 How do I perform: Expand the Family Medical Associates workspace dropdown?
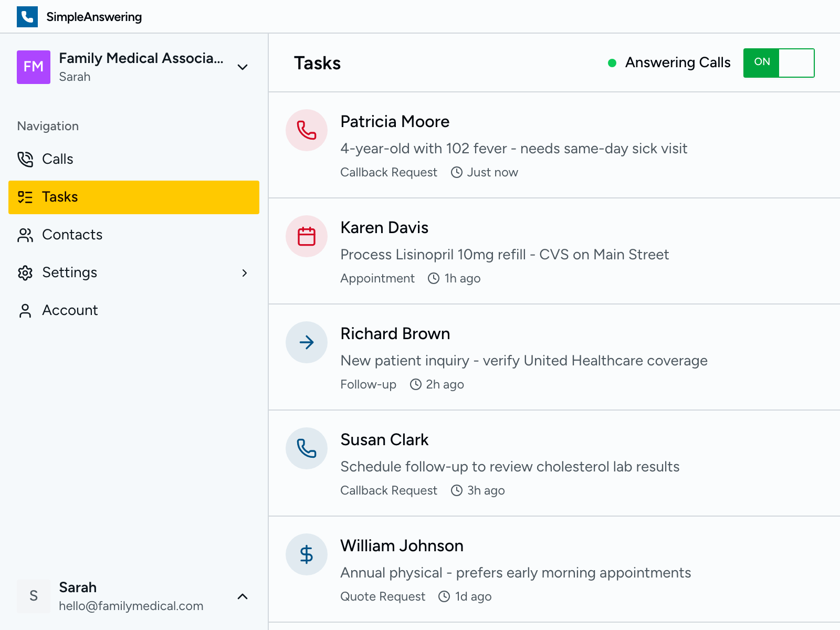[242, 67]
